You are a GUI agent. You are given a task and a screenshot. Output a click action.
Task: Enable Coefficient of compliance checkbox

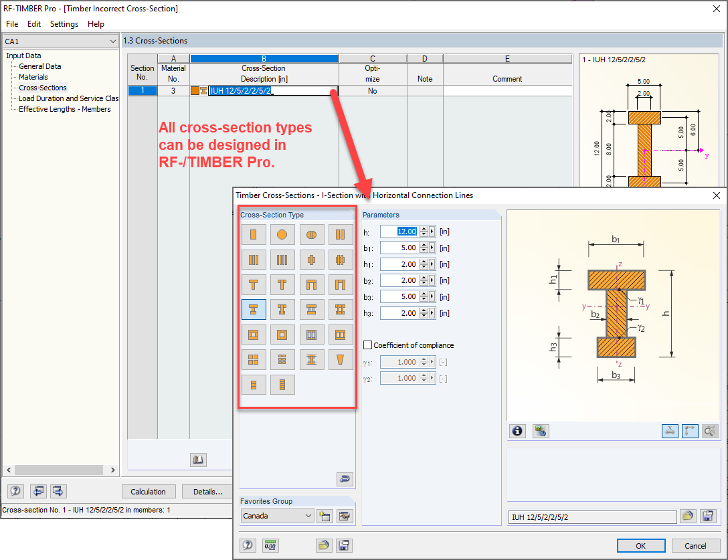(368, 345)
